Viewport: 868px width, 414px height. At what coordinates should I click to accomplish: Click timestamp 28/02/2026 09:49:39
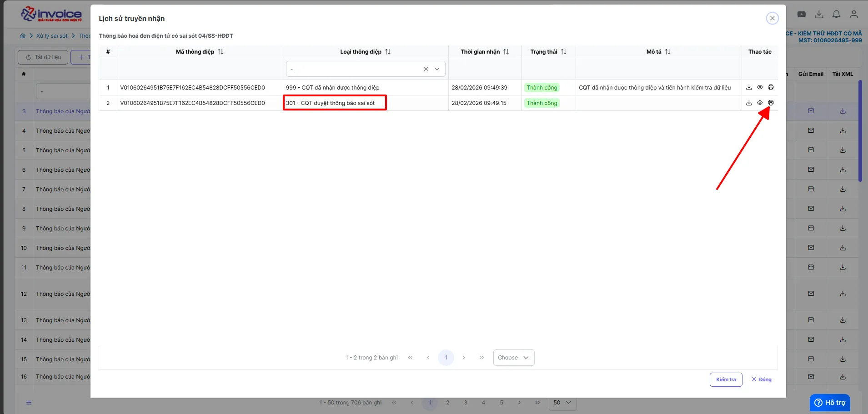[x=479, y=88]
